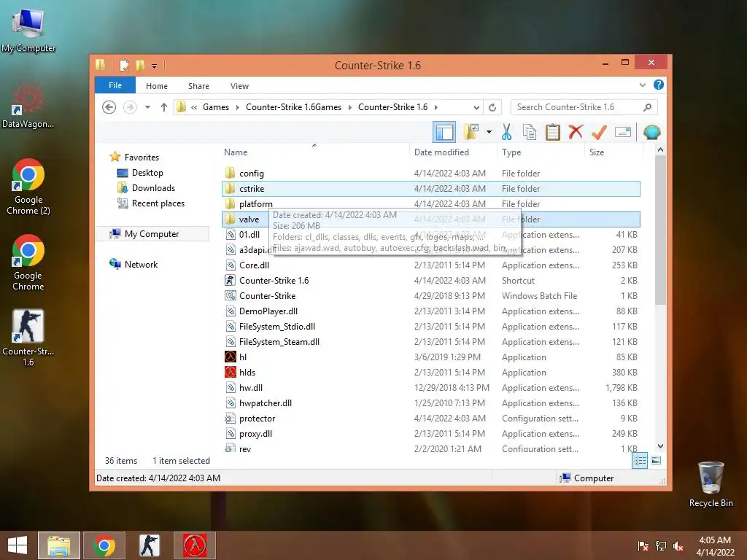Select the DemoPlayer.dll file
This screenshot has width=747, height=560.
click(430, 311)
